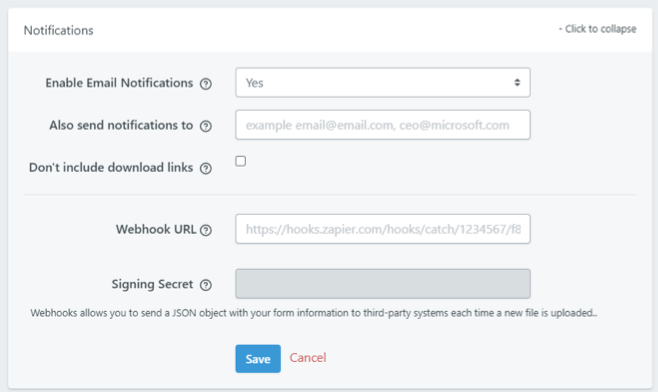View Signing Secret help tooltip icon
Screen dimensions: 658x392
tap(206, 285)
